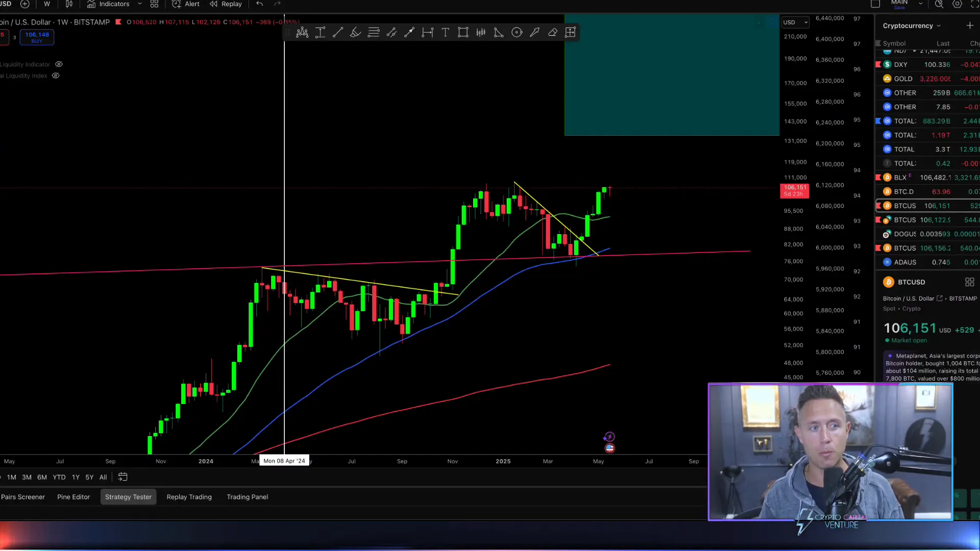Open the drawing toolbar grid layout tool
The height and width of the screenshot is (551, 980).
click(x=570, y=33)
